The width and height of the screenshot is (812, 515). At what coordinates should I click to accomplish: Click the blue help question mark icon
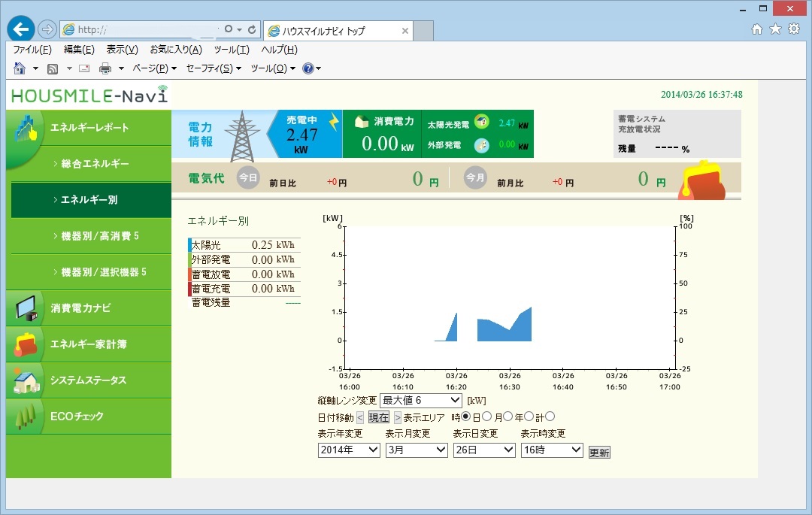pos(308,68)
